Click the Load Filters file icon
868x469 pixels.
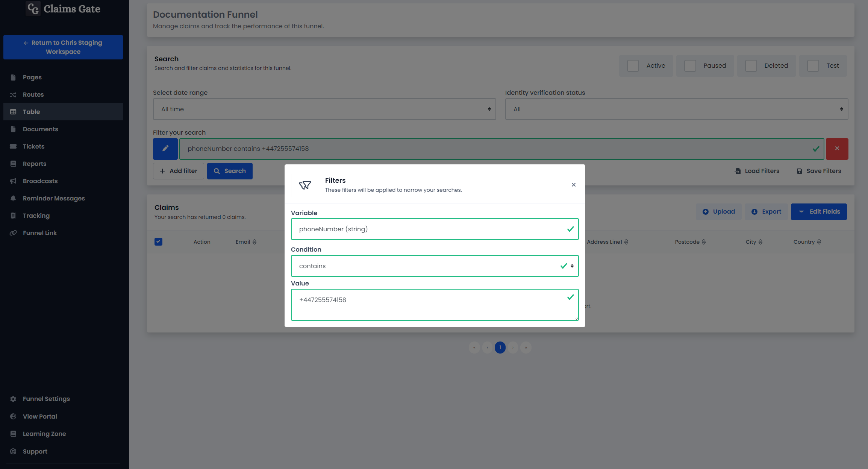pyautogui.click(x=738, y=171)
